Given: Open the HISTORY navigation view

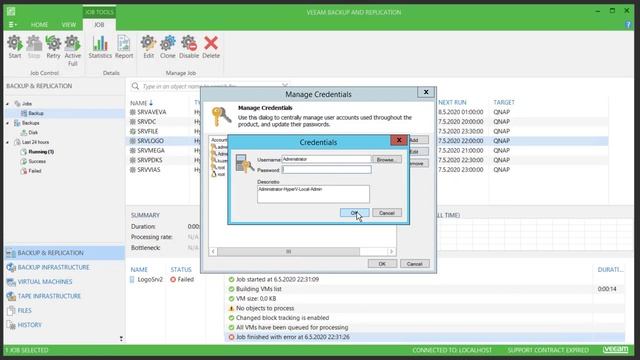Looking at the screenshot, I should point(64,325).
